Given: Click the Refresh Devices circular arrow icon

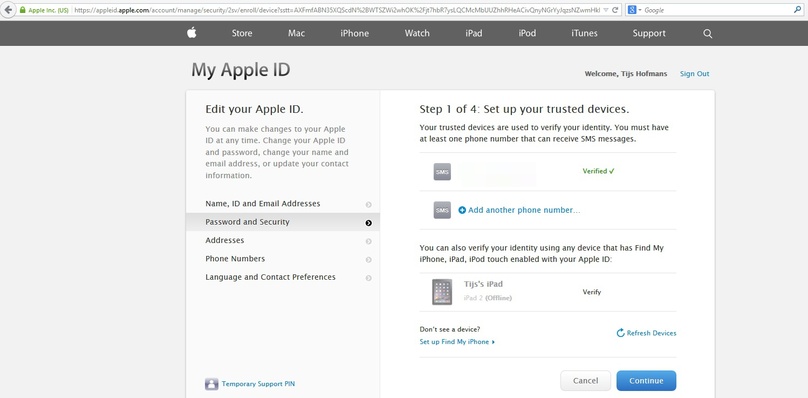Looking at the screenshot, I should pyautogui.click(x=620, y=333).
